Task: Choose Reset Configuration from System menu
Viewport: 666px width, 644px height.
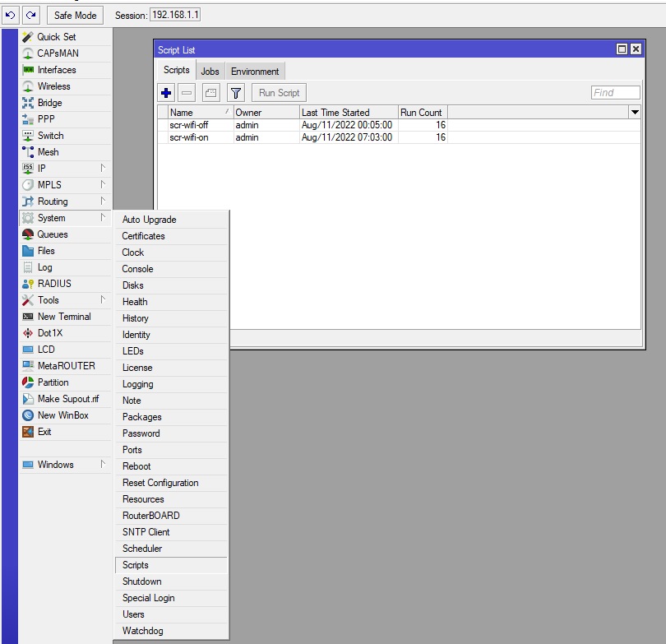Action: coord(171,483)
